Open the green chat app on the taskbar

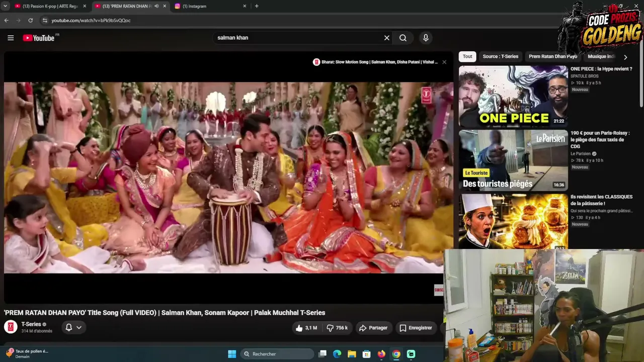(x=411, y=354)
